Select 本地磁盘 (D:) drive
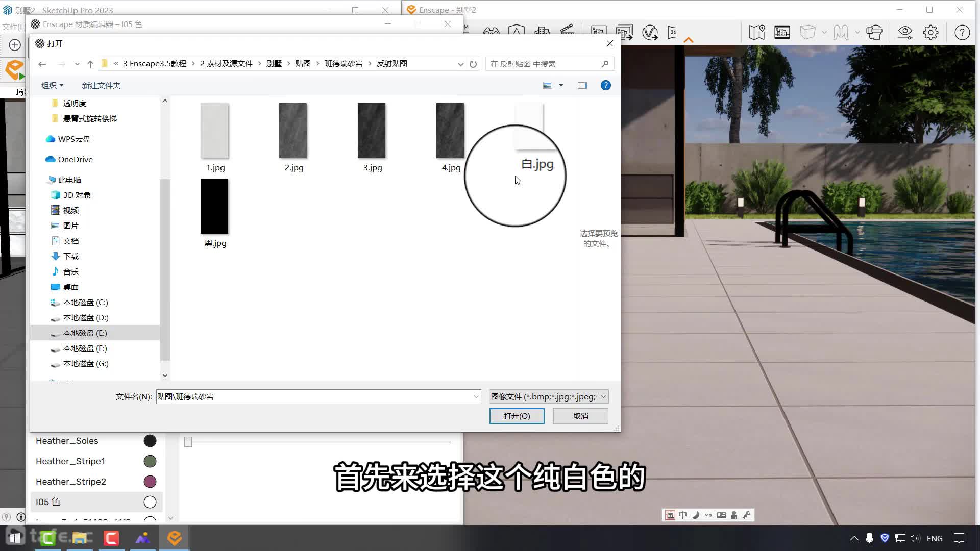The width and height of the screenshot is (980, 551). click(x=85, y=317)
